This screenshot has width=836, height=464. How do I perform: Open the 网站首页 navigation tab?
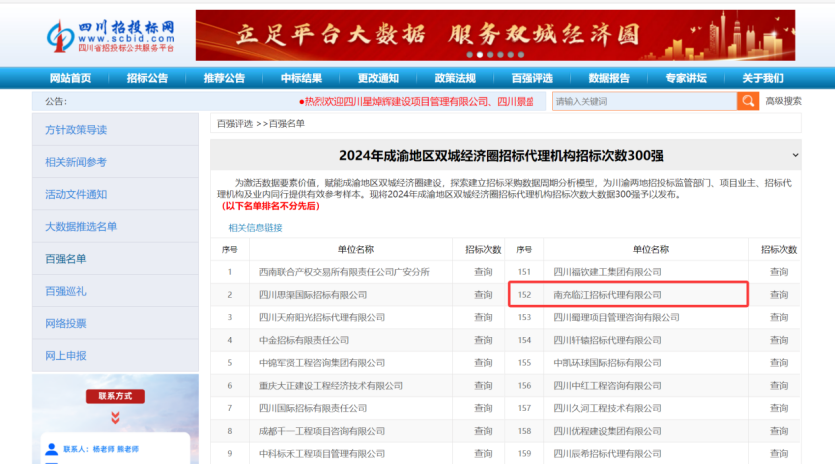70,78
